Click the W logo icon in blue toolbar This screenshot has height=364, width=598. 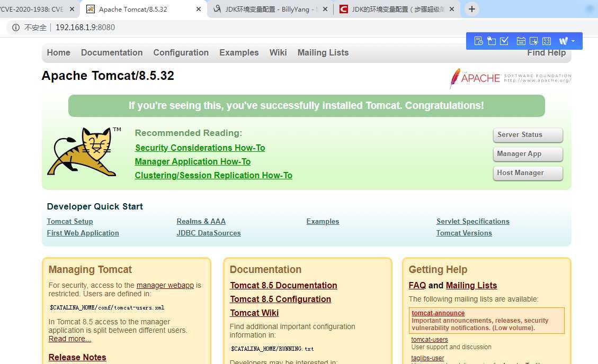pos(563,41)
